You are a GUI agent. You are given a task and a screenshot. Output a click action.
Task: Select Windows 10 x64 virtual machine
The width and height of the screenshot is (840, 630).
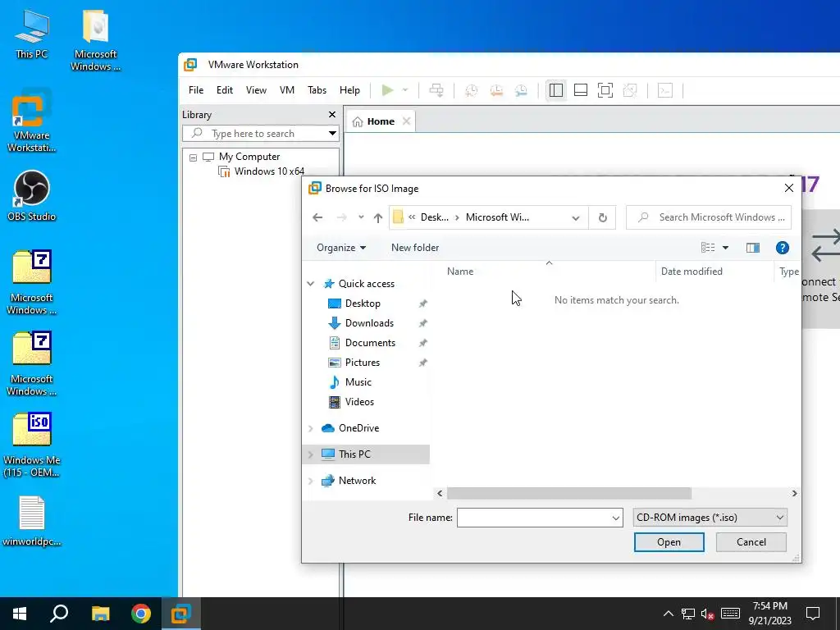point(261,171)
